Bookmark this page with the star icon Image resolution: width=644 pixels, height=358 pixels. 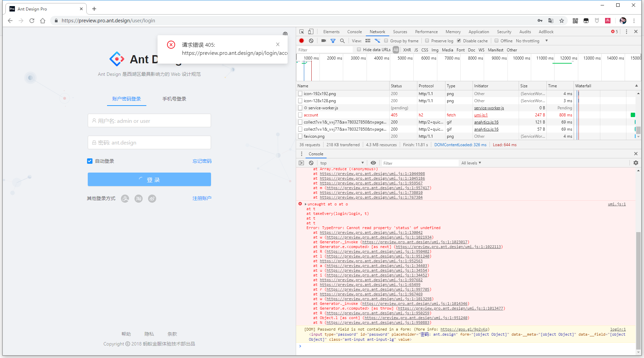(562, 21)
